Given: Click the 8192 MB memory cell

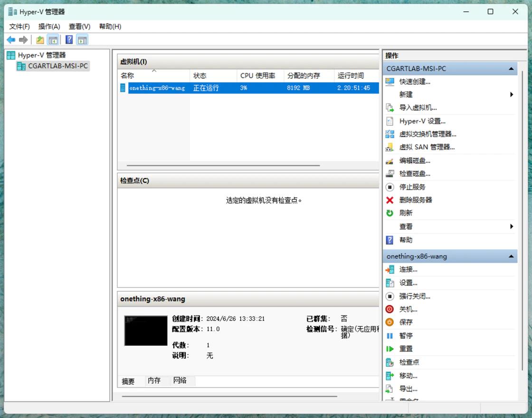Looking at the screenshot, I should coord(298,88).
